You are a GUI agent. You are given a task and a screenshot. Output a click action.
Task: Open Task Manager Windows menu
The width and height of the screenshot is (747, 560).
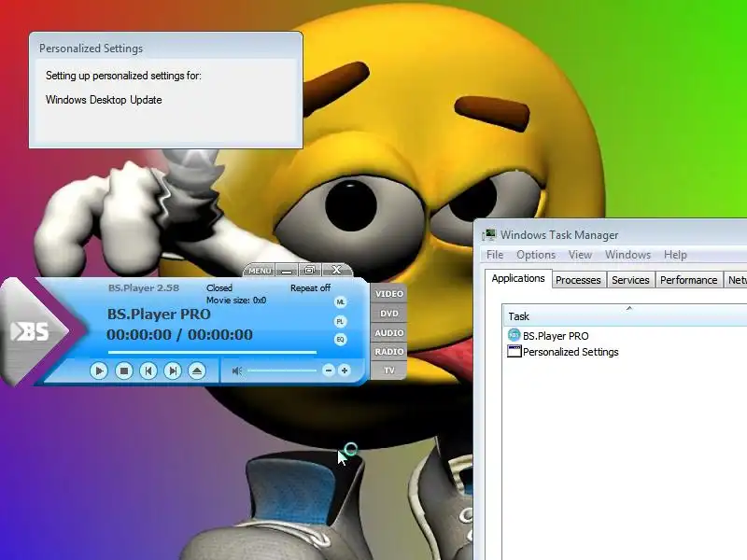(627, 255)
